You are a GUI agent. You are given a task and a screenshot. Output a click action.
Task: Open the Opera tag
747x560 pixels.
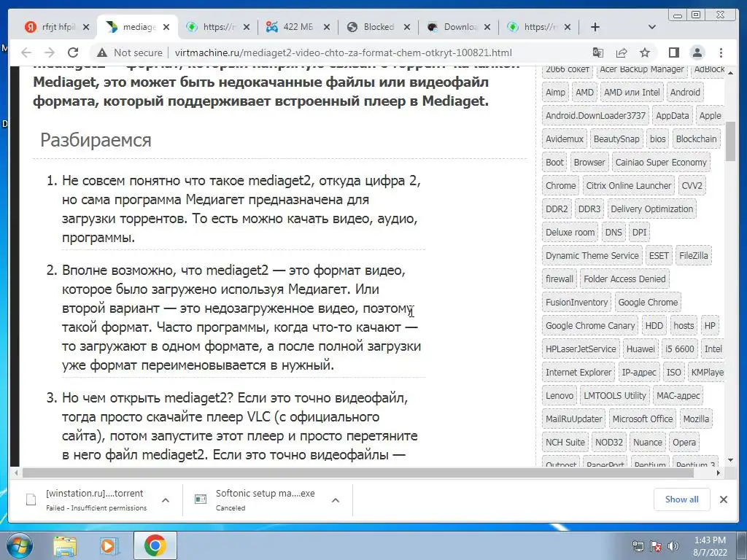click(684, 443)
